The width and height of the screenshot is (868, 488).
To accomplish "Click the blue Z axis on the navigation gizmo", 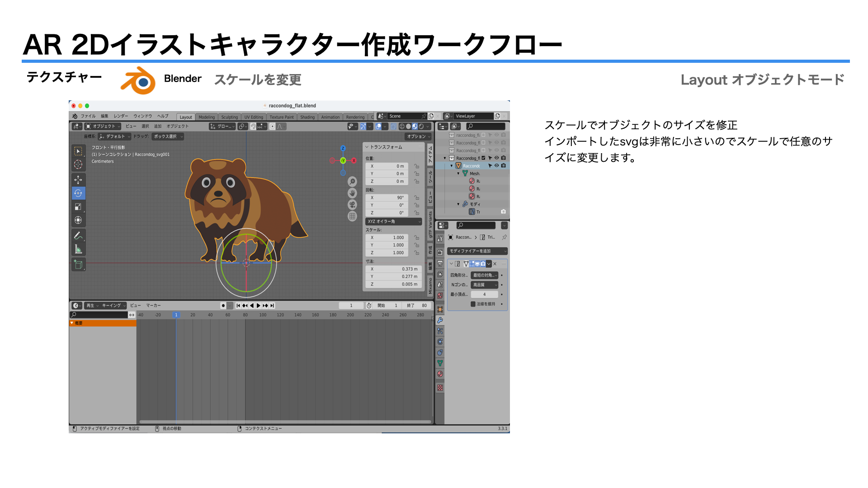I will [343, 148].
